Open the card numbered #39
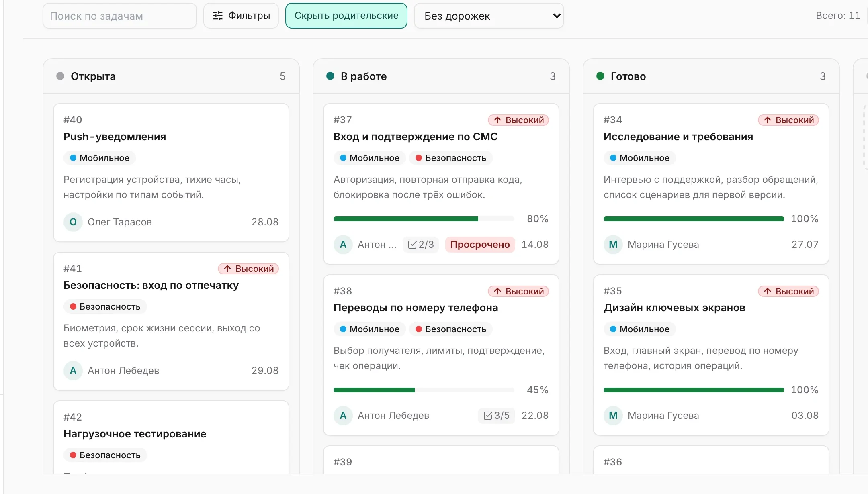868x494 pixels. pos(441,460)
